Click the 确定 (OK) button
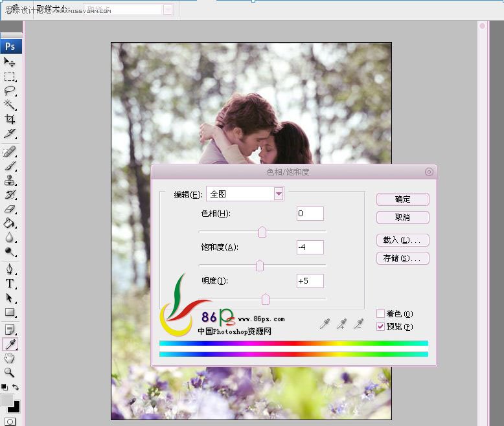The height and width of the screenshot is (426, 504). pos(402,199)
